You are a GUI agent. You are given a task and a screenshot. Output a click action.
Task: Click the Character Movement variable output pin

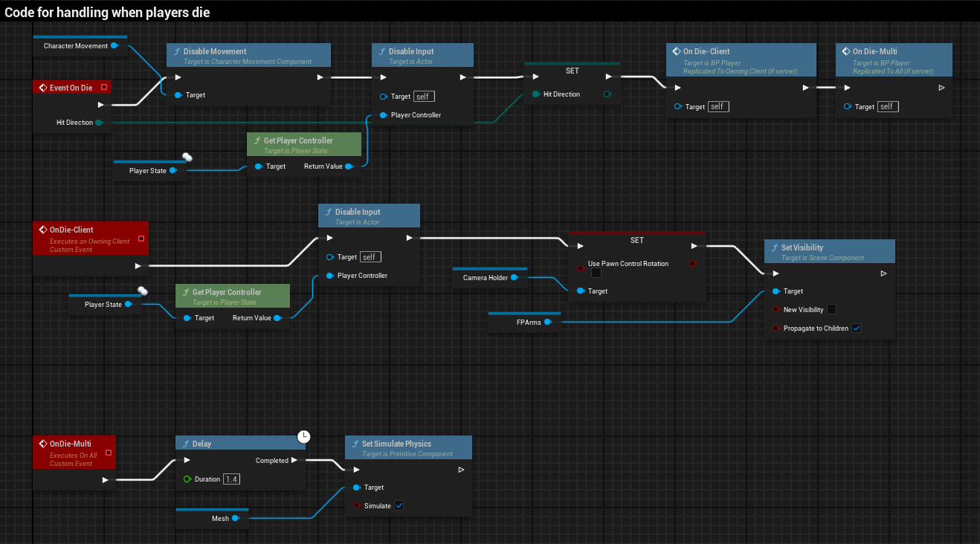[x=114, y=46]
